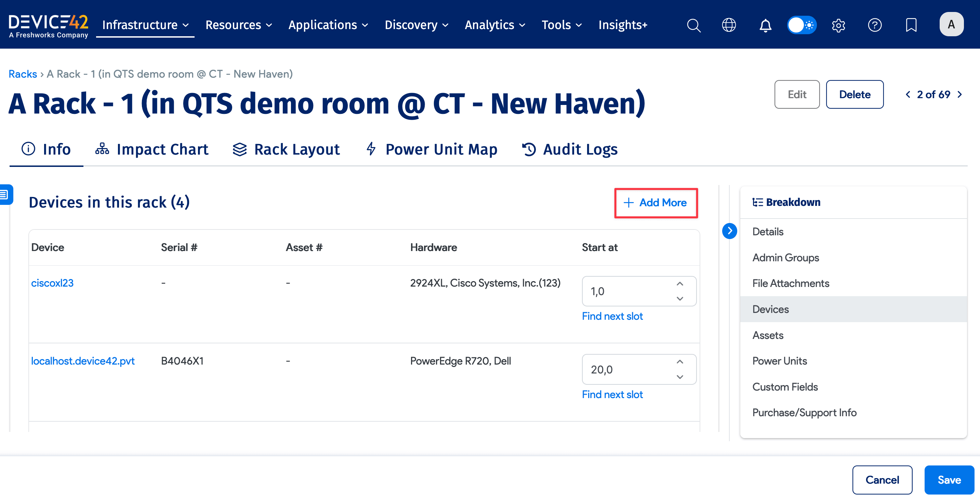The image size is (980, 500).
Task: Increase ciscoxl23 start slot with up stepper
Action: (x=679, y=284)
